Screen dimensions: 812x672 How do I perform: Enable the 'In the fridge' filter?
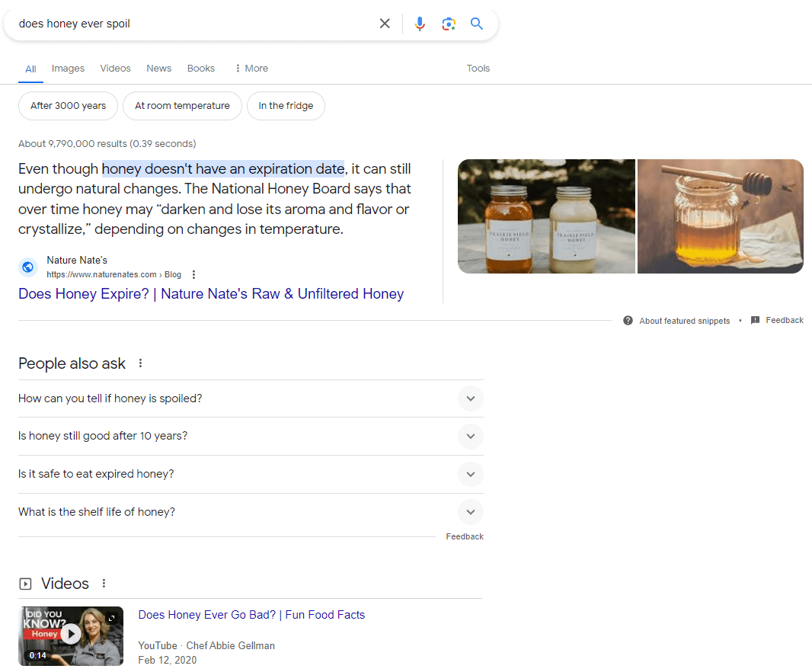(286, 106)
